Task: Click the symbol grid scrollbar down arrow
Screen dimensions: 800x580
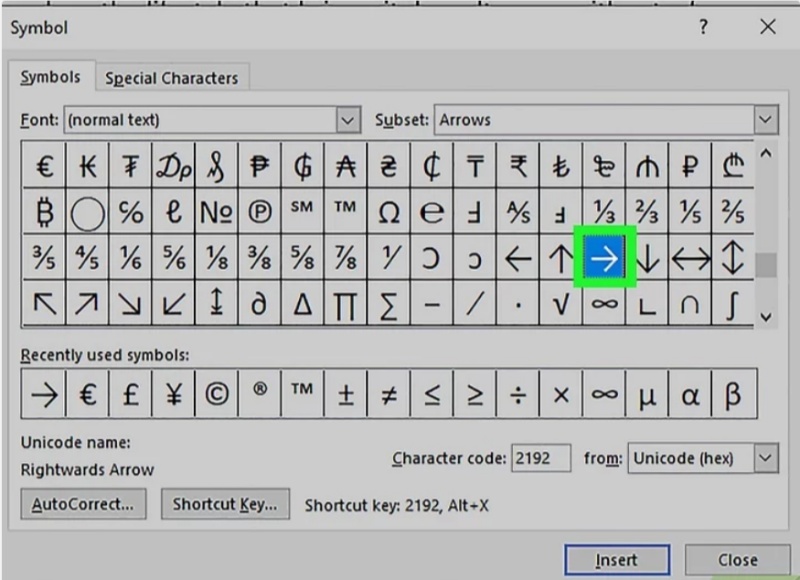Action: point(766,316)
